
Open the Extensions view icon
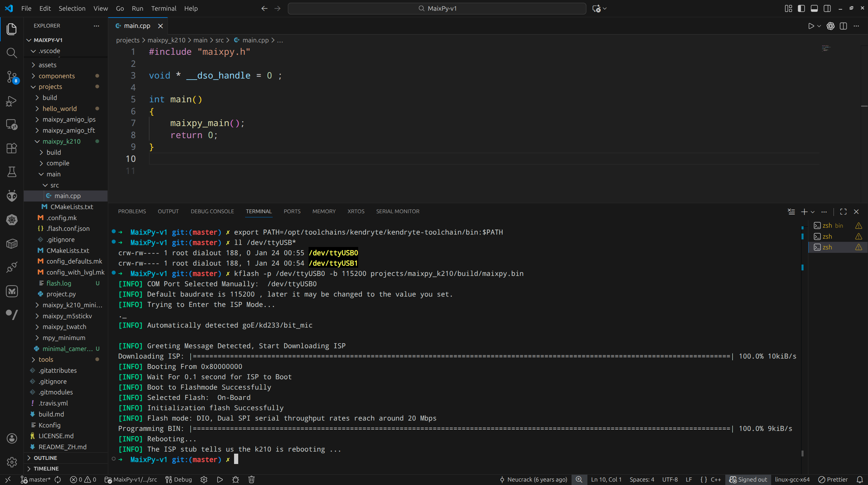12,148
